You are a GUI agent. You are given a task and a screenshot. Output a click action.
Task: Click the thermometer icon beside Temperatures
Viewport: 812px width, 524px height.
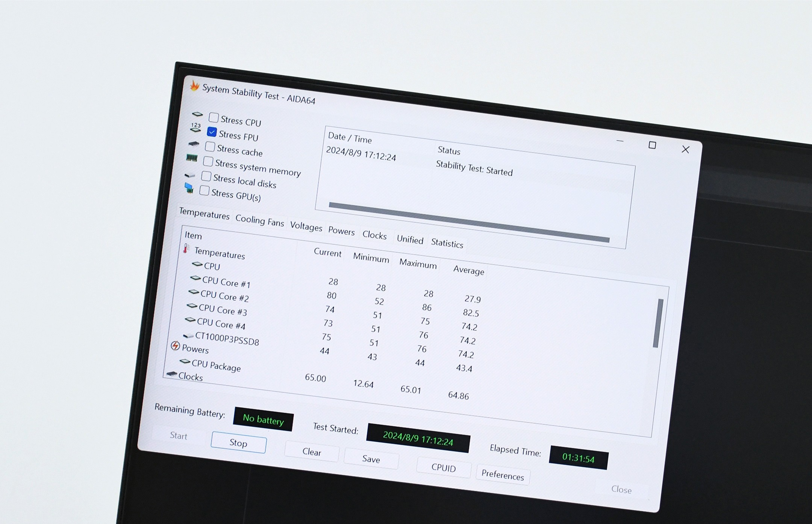pos(186,248)
